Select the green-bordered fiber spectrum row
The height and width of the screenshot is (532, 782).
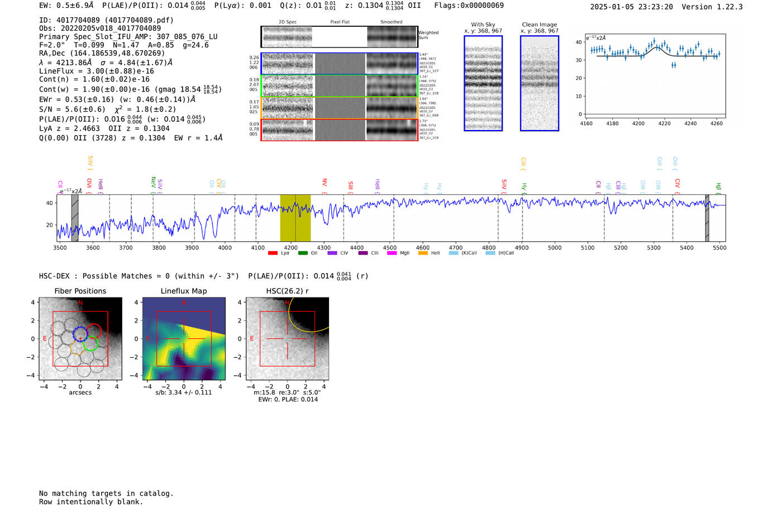(x=340, y=86)
